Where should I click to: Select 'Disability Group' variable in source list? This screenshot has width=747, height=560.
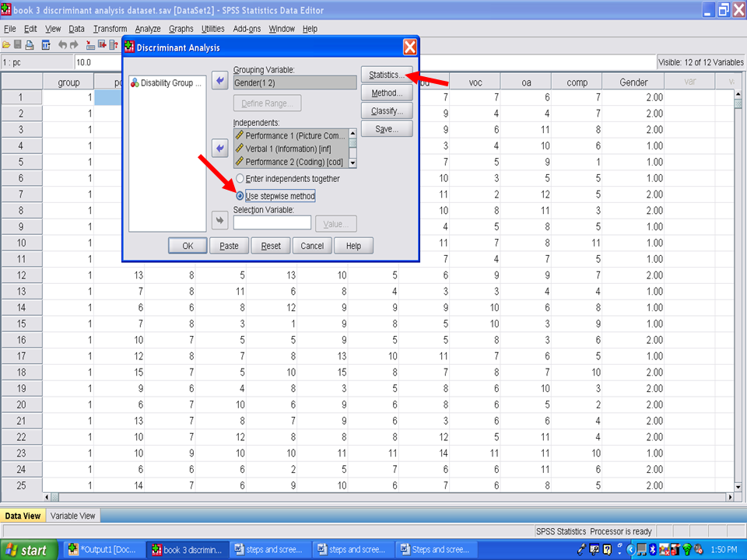(x=166, y=83)
